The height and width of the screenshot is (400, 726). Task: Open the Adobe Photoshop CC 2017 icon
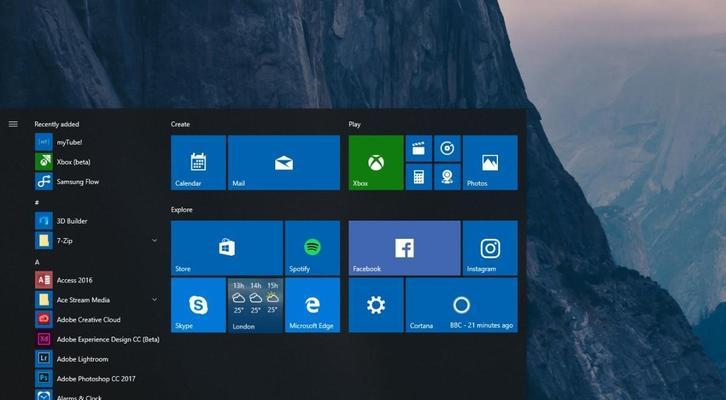(44, 378)
